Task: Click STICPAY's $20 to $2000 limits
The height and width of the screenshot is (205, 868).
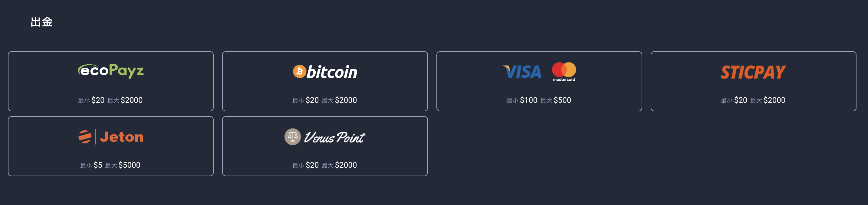Action: click(x=753, y=100)
